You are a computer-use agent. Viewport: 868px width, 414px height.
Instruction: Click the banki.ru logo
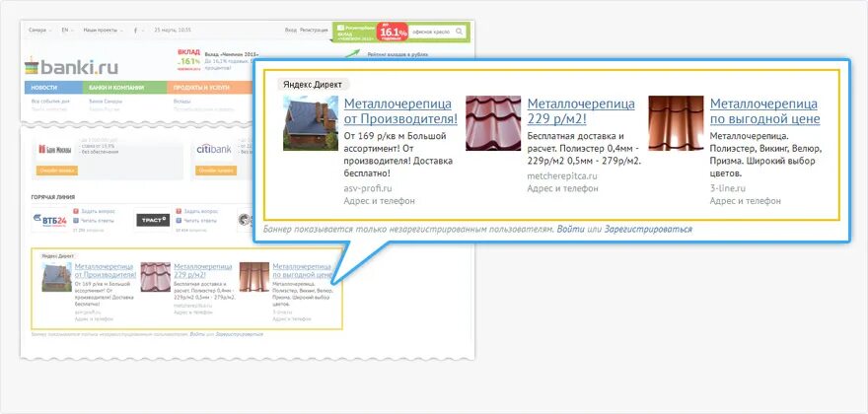coord(71,68)
